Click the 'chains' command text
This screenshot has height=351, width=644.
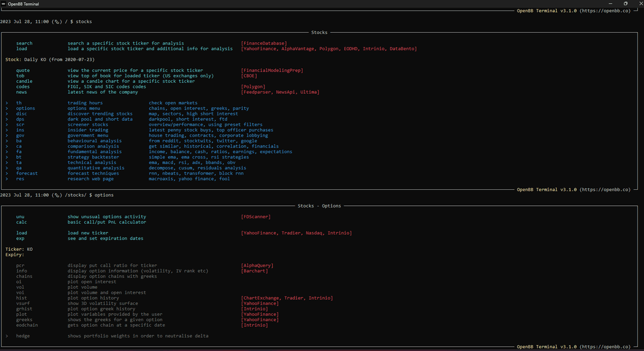24,276
